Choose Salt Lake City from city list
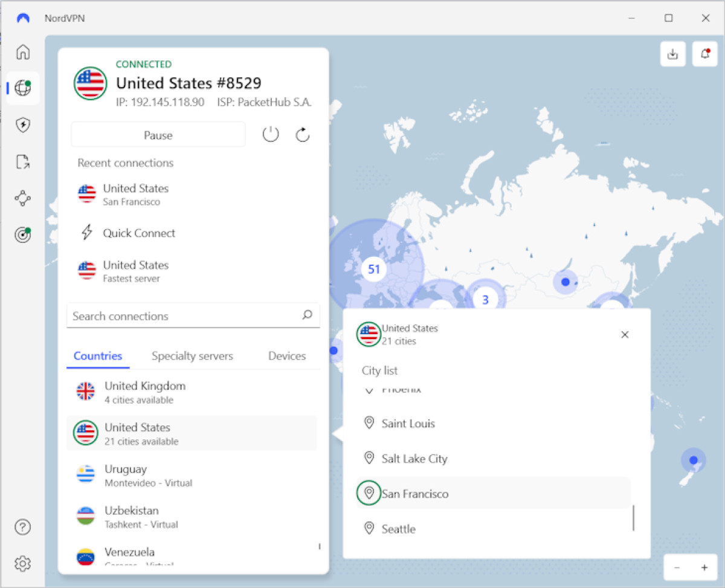The height and width of the screenshot is (588, 725). point(494,458)
